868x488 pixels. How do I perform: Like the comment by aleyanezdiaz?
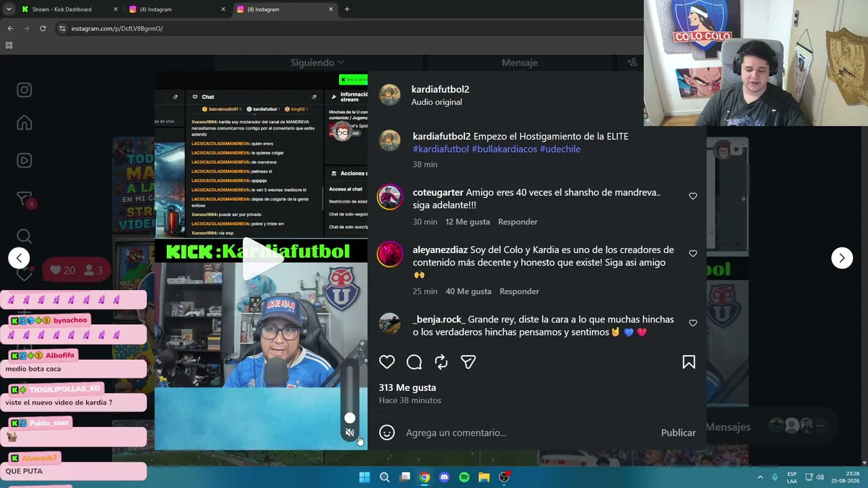[x=693, y=253]
